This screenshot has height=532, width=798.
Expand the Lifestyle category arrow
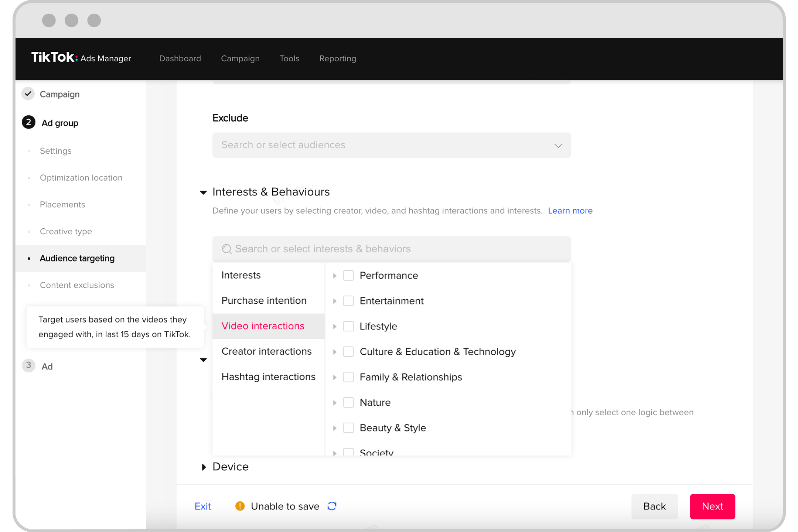tap(334, 327)
